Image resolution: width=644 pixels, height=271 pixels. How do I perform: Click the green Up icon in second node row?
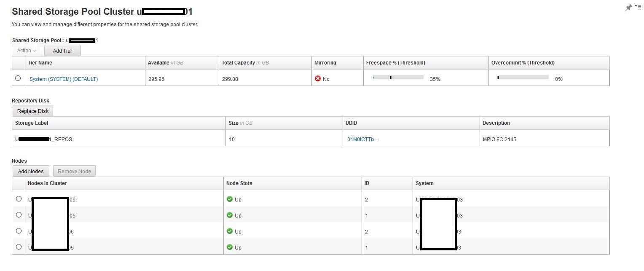pyautogui.click(x=230, y=215)
